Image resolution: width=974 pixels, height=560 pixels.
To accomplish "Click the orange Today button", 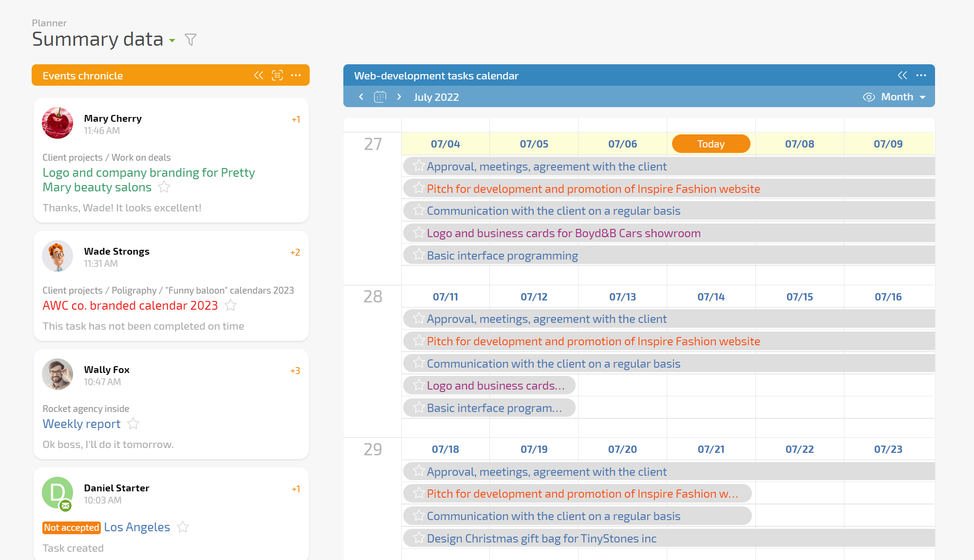I will point(711,144).
